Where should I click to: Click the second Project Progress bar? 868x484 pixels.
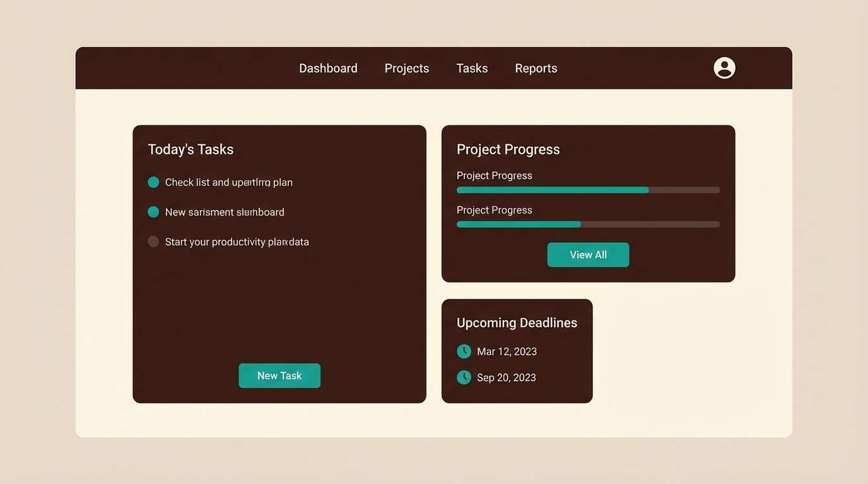[588, 224]
